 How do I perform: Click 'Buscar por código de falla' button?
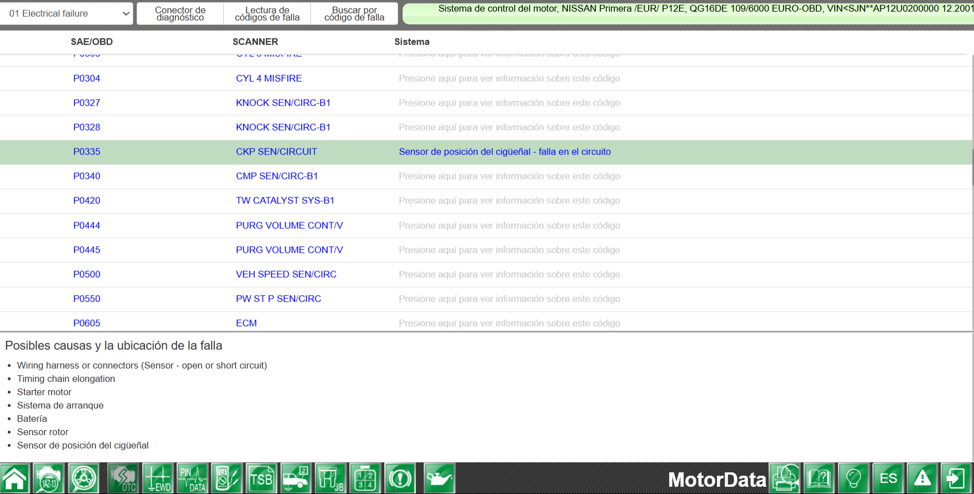tap(354, 13)
